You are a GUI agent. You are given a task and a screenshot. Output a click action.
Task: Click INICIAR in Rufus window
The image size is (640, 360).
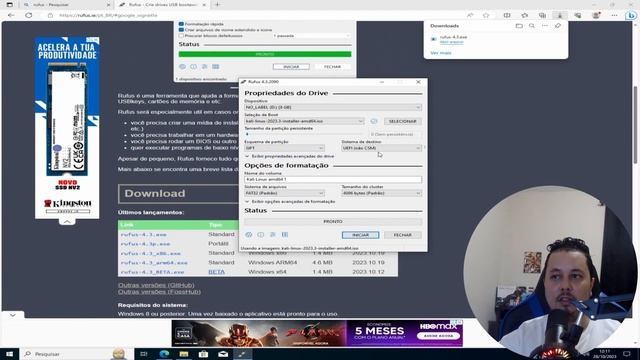pos(360,235)
